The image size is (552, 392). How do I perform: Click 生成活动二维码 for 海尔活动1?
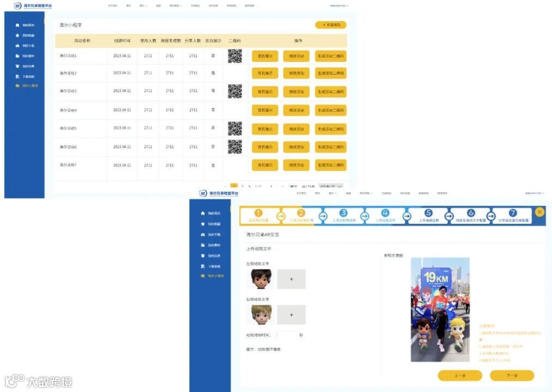coord(331,56)
